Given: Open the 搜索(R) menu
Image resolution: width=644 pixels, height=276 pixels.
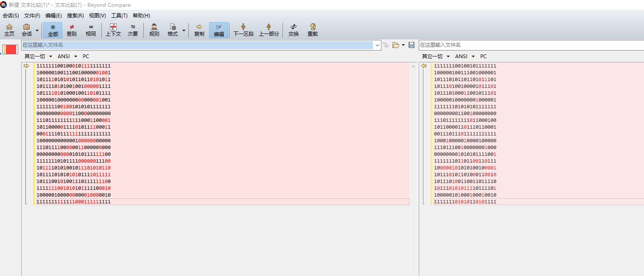Looking at the screenshot, I should pyautogui.click(x=75, y=16).
